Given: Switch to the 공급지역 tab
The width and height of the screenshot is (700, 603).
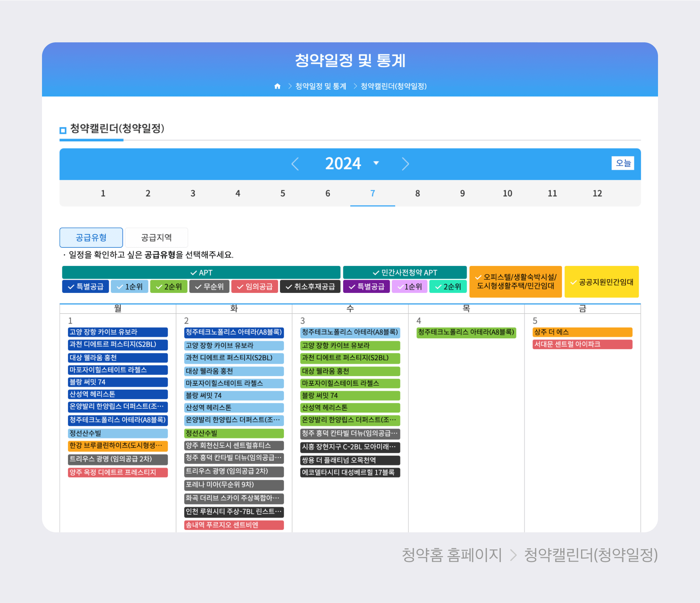Looking at the screenshot, I should coord(156,238).
